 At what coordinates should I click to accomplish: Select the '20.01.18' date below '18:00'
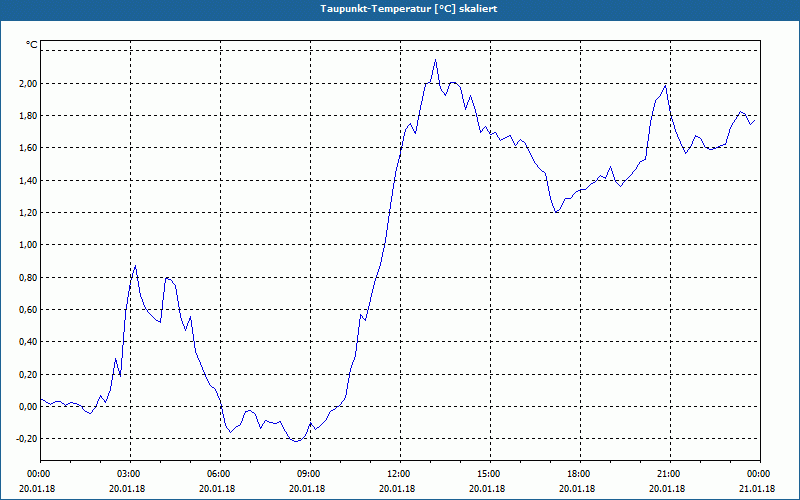coord(577,489)
